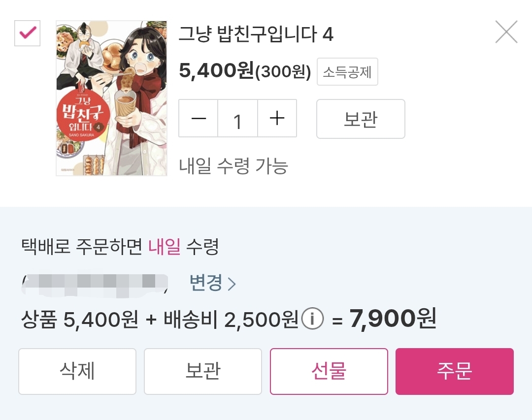Decrease quantity with the minus button
The width and height of the screenshot is (532, 420).
tap(199, 118)
